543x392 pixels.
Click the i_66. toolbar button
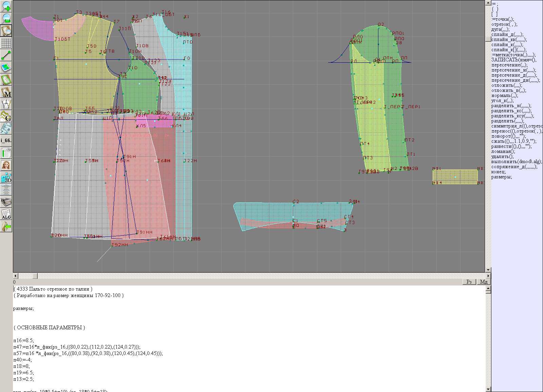tap(6, 140)
